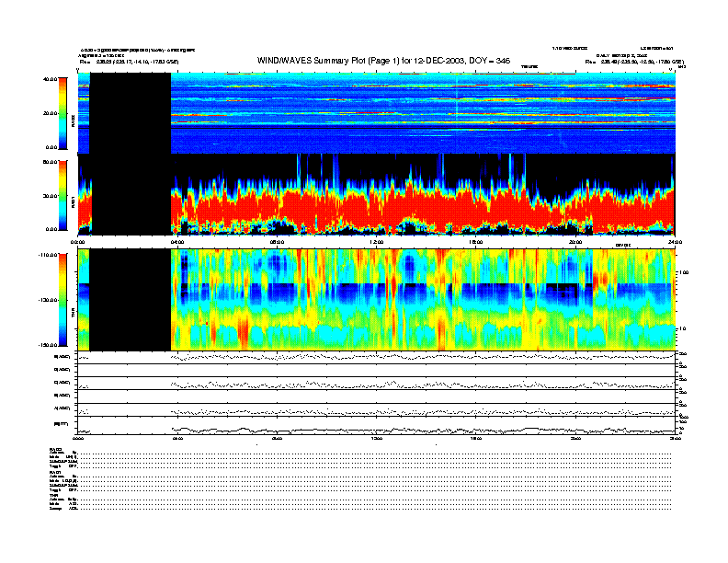Screen dimensions: 728x563
Task: Click the TNR color scale bar
Action: pyautogui.click(x=63, y=300)
